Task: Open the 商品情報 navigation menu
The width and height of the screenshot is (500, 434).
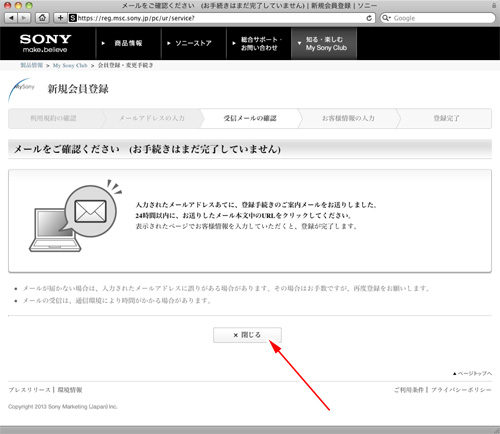Action: 128,43
